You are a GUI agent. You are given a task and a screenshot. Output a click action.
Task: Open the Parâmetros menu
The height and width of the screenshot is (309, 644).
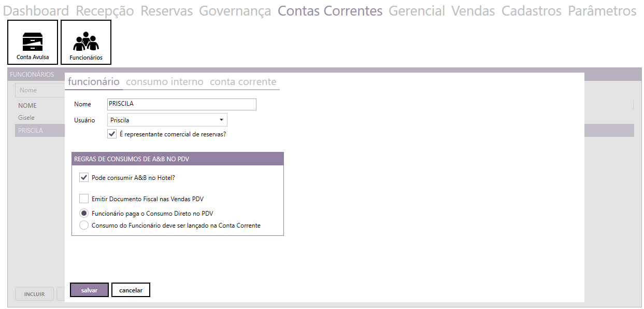pyautogui.click(x=602, y=11)
